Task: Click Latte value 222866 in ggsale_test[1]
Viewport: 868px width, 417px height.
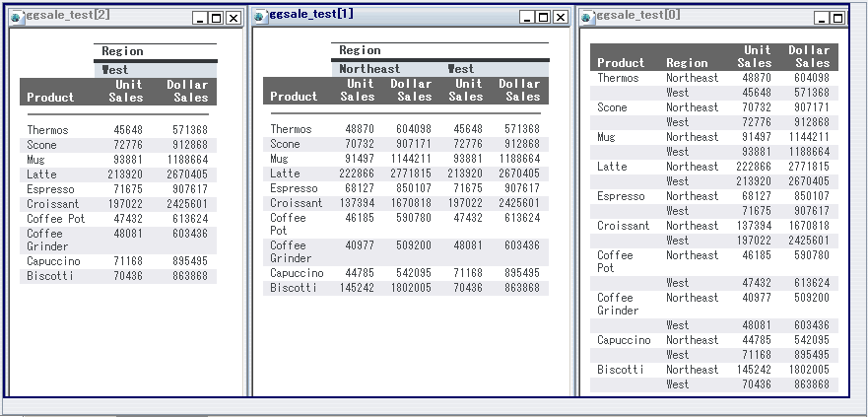Action: click(x=357, y=174)
